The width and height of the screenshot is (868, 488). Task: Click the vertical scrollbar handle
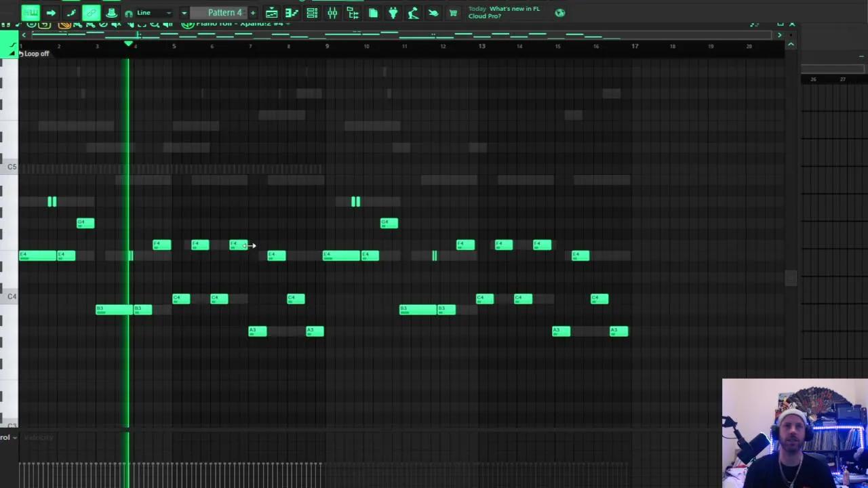791,278
